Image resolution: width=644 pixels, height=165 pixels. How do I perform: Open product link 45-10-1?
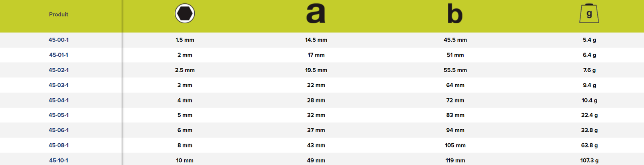click(x=59, y=160)
